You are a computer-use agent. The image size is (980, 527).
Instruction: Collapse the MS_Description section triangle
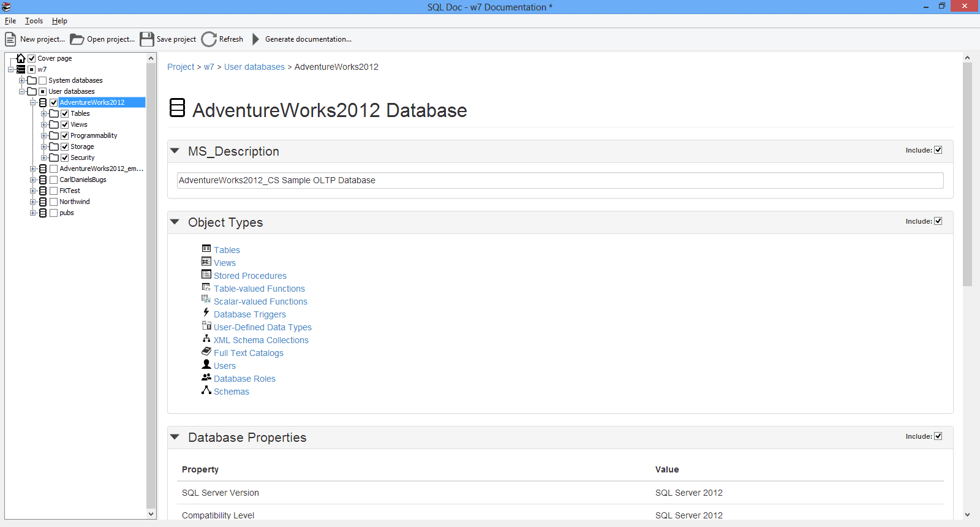coord(175,151)
